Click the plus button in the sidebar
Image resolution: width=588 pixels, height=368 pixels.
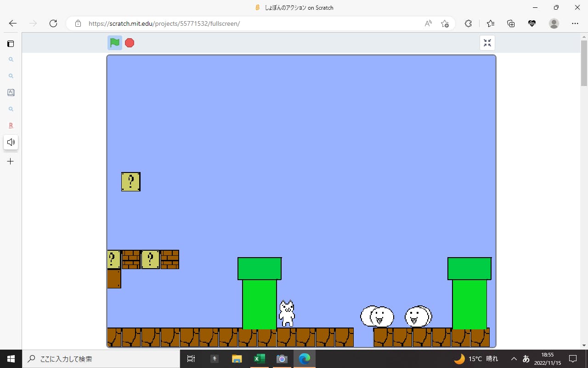click(11, 161)
